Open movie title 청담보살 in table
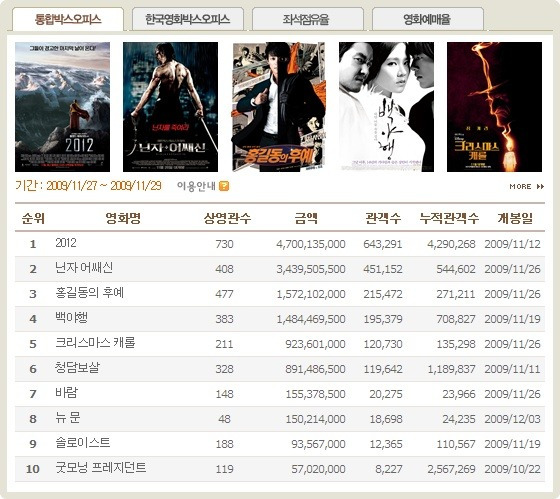 (x=78, y=368)
